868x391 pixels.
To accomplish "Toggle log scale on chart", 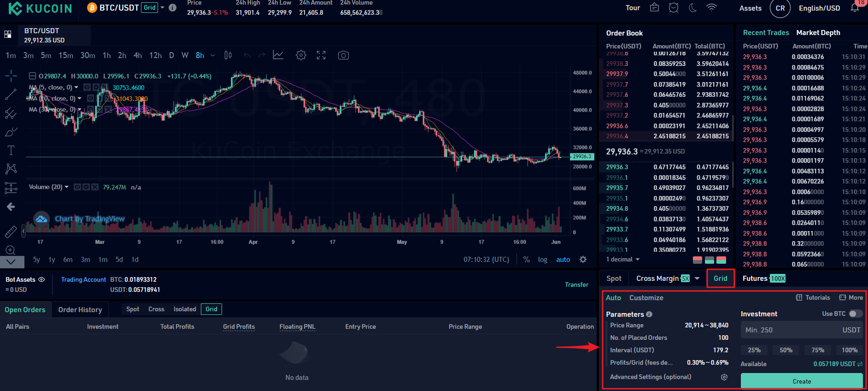I will point(543,260).
